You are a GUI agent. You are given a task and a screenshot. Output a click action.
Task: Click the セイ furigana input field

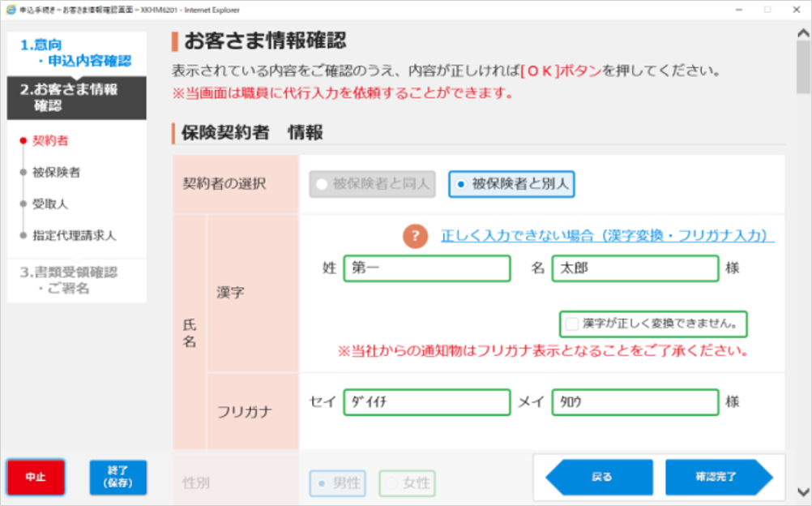tap(426, 402)
